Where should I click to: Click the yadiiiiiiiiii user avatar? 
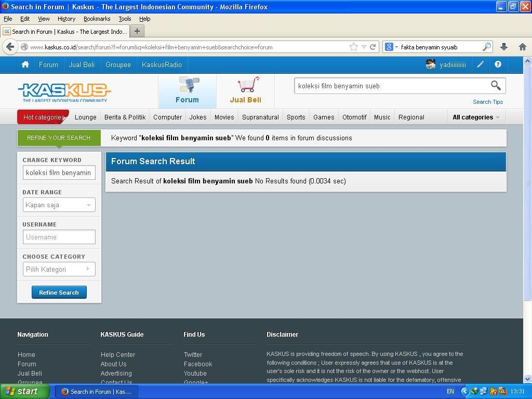tap(431, 64)
